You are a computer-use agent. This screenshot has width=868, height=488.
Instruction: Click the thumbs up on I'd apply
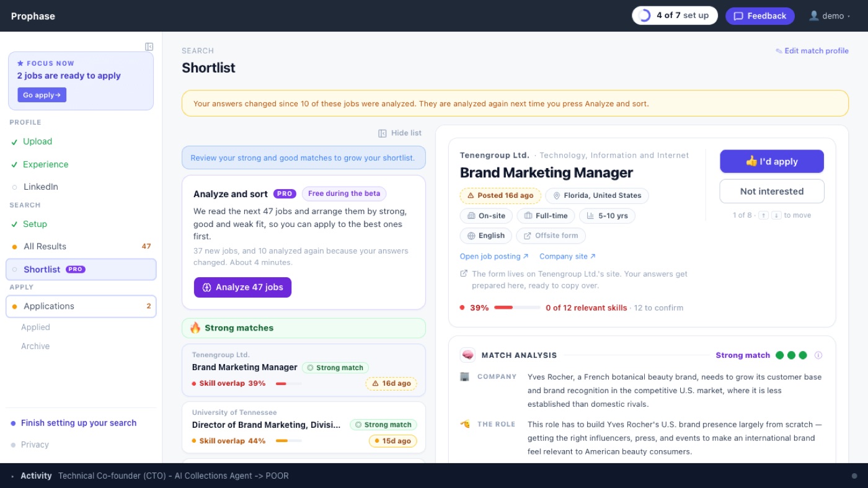tap(751, 161)
